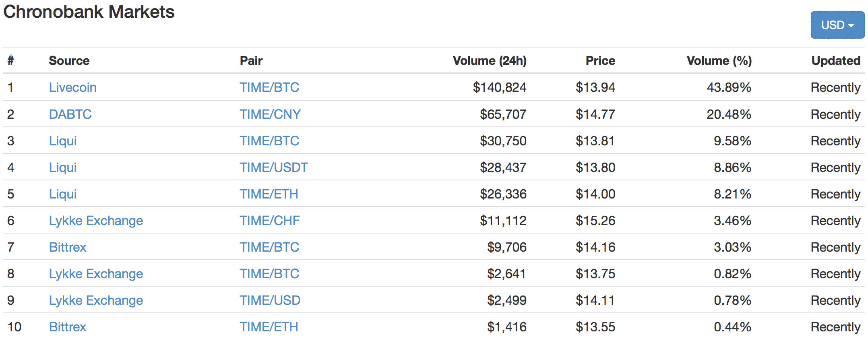This screenshot has width=868, height=339.
Task: Select the $28,437 volume value
Action: point(503,167)
